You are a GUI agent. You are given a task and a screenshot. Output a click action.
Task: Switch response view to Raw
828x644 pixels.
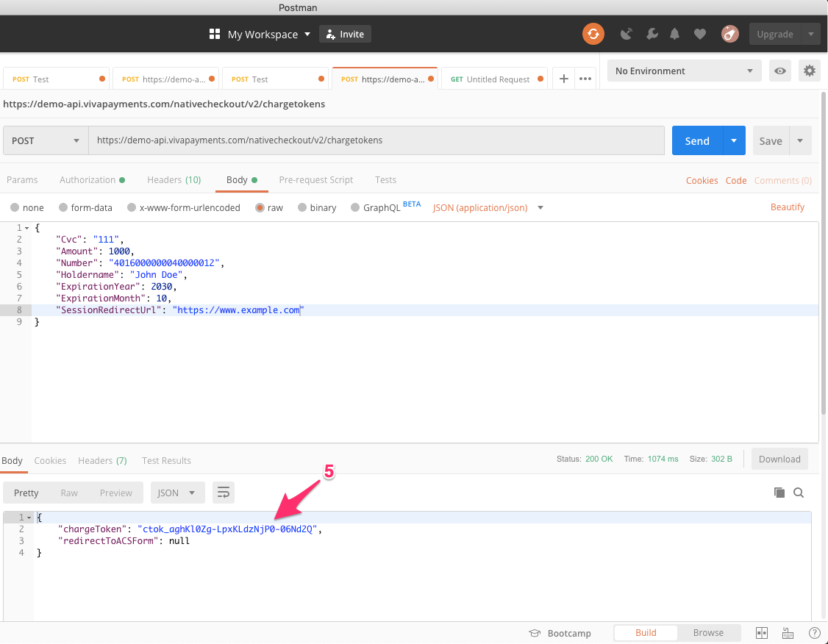[69, 493]
